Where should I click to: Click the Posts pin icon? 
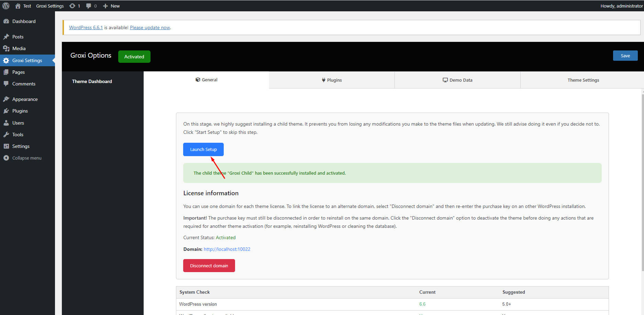click(x=6, y=37)
